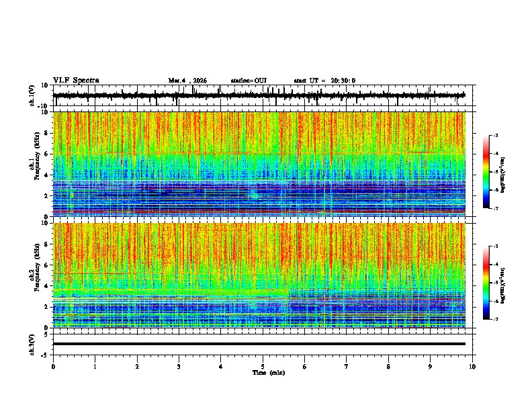This screenshot has height=411, width=532.
Task: Click the "-7" label on ch.2 colorbar
Action: pos(495,320)
